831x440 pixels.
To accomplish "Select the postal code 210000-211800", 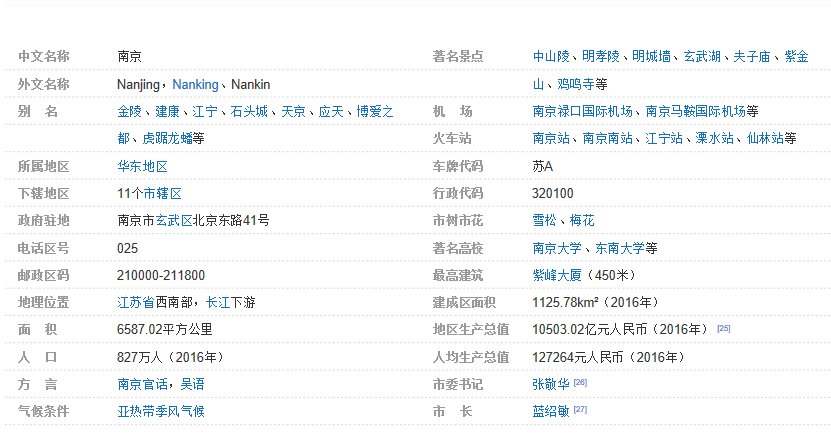I will 161,275.
